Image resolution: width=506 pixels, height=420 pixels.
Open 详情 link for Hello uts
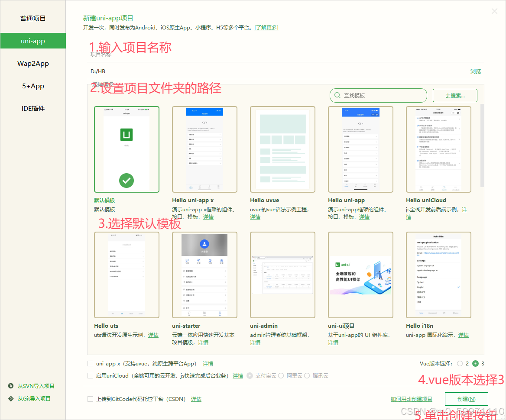[x=153, y=335]
